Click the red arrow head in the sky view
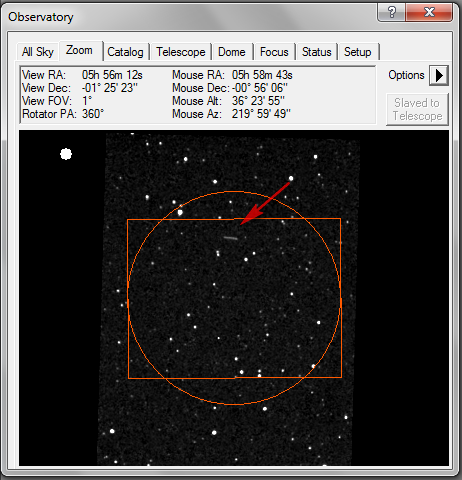Viewport: 462px width, 480px height. point(248,216)
